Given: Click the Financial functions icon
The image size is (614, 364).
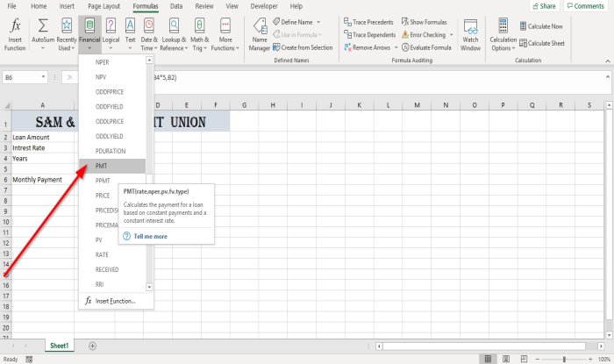Looking at the screenshot, I should pyautogui.click(x=89, y=25).
